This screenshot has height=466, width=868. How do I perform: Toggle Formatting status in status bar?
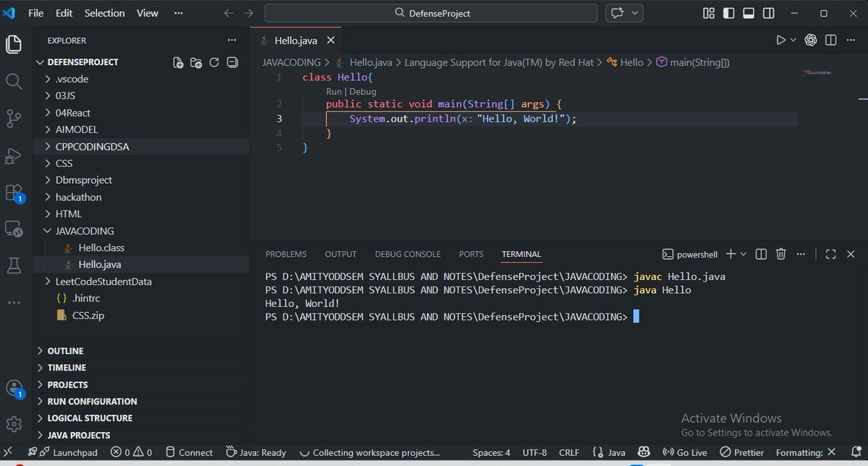[806, 452]
